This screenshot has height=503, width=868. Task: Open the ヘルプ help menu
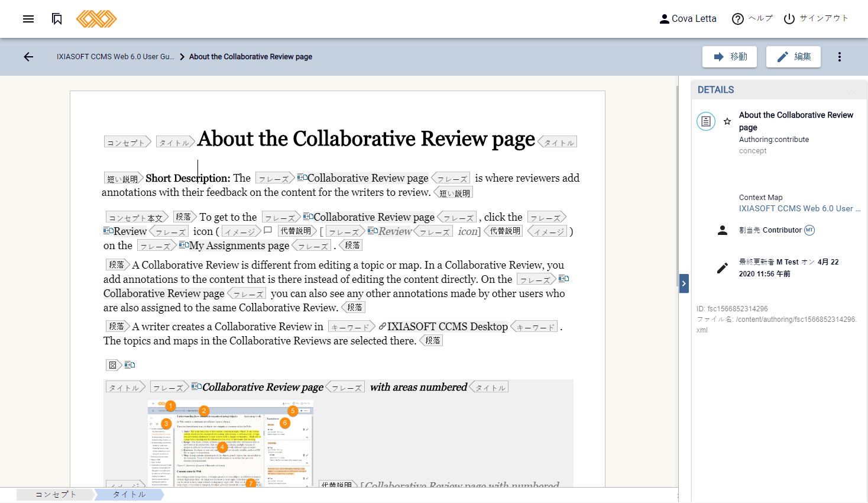(x=752, y=19)
